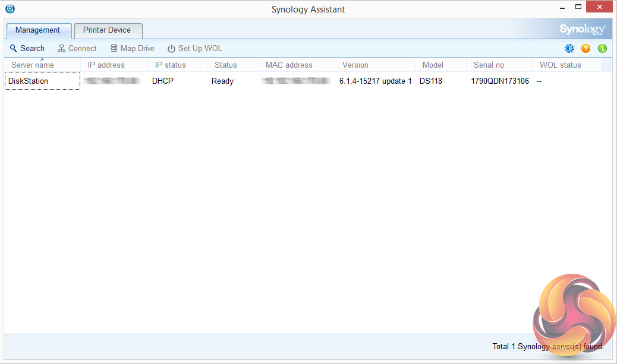Image resolution: width=617 pixels, height=364 pixels.
Task: Click the version 6.1.4-15217 update 1 cell
Action: coord(376,81)
